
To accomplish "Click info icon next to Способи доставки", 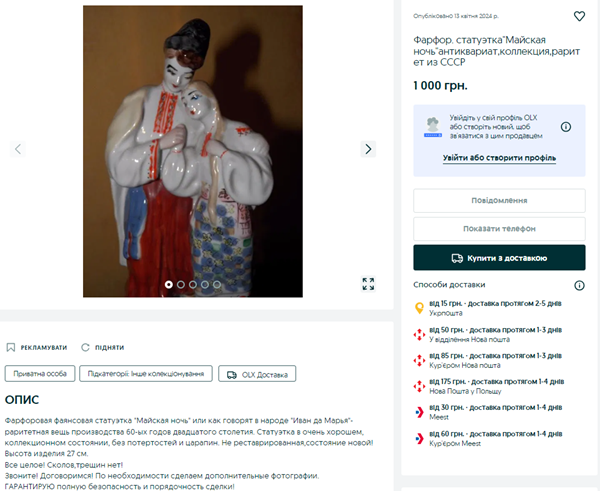I will pyautogui.click(x=579, y=285).
